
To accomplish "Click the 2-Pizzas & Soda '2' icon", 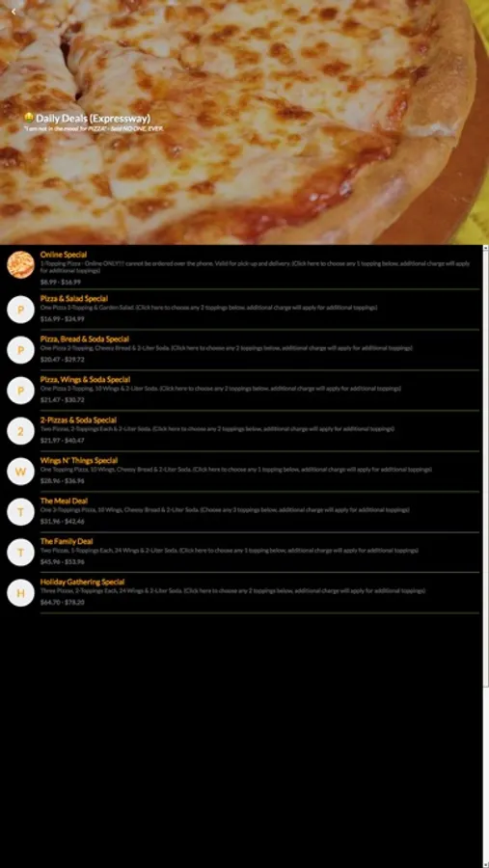I will (21, 431).
